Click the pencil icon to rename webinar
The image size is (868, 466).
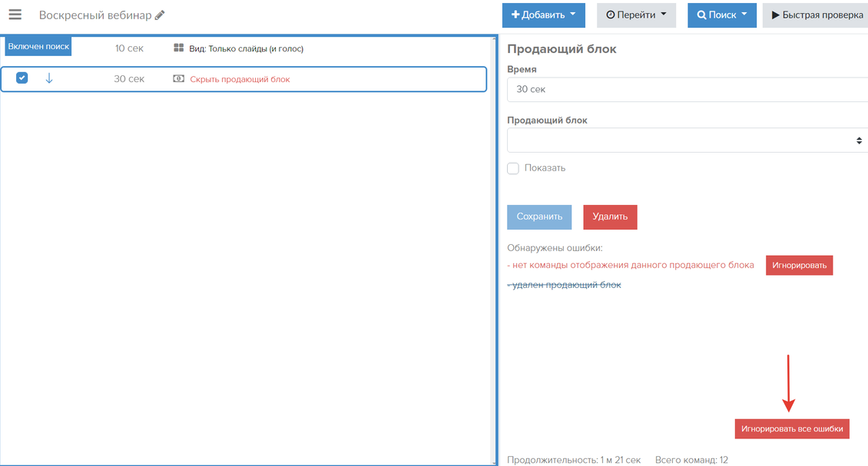pos(160,15)
